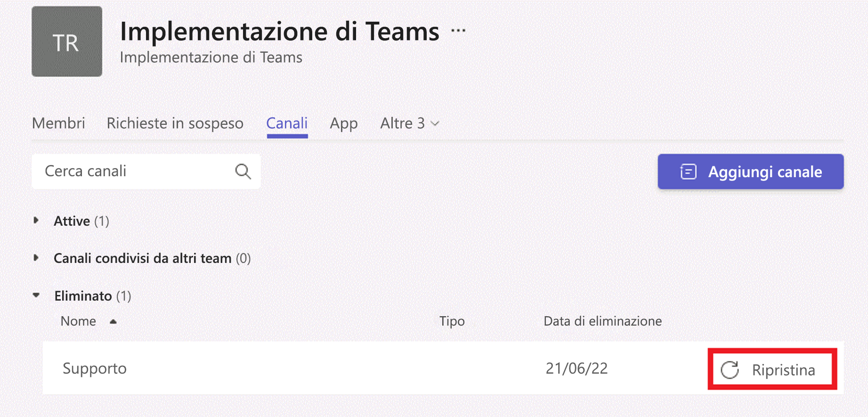
Task: Sort channels by Nome column
Action: (78, 321)
